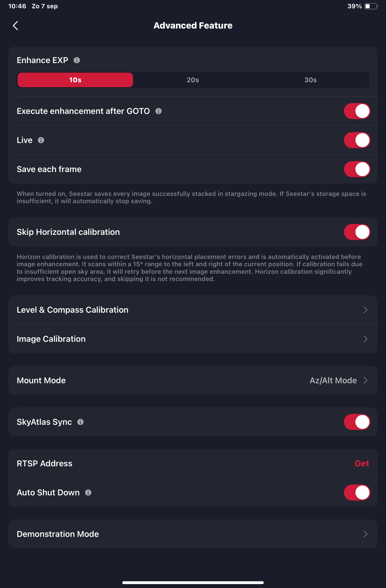
Task: View SkyAtlas Sync info icon
Action: 80,422
